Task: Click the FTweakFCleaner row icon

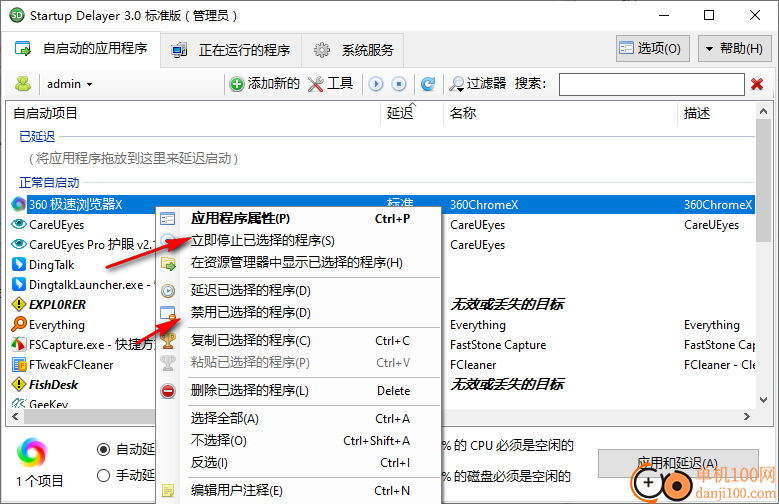Action: click(x=19, y=364)
